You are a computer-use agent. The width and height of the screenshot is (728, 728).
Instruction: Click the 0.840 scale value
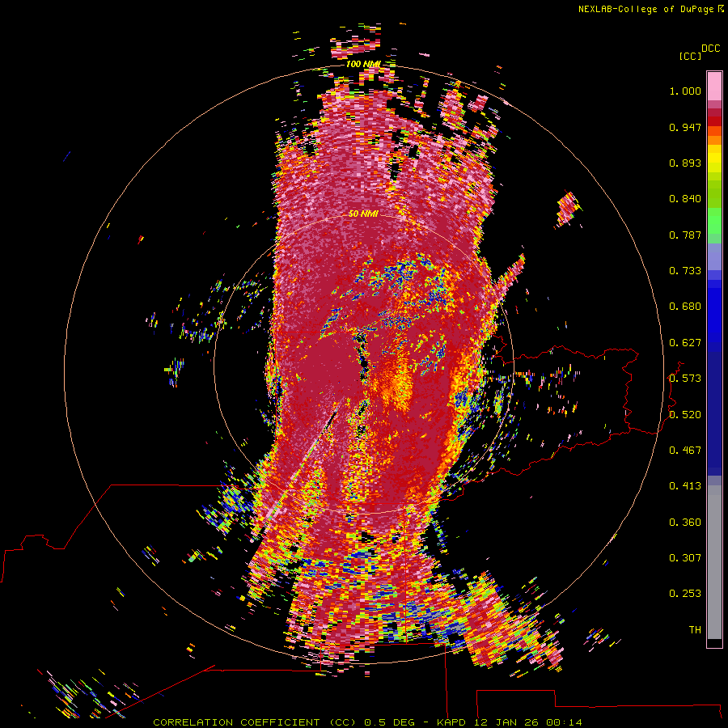tap(685, 199)
